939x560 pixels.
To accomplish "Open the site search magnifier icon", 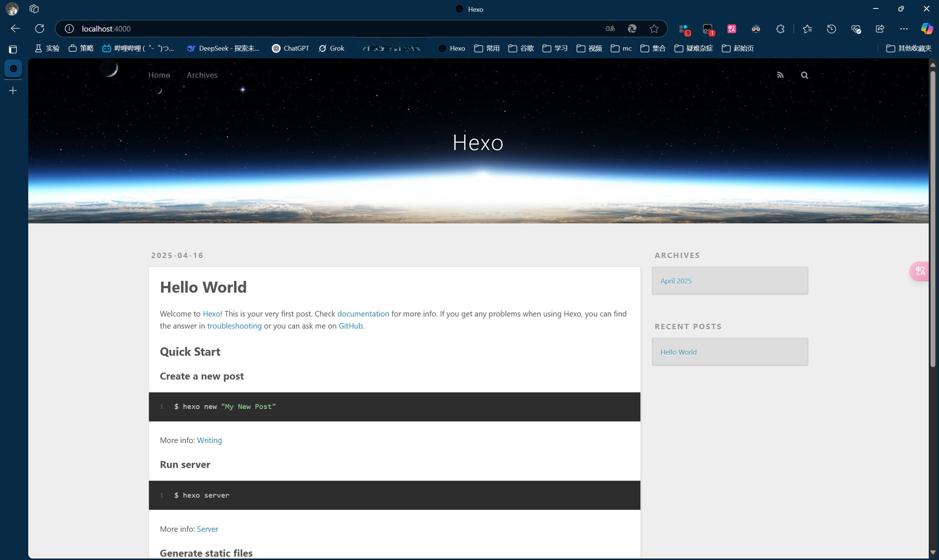I will point(804,75).
